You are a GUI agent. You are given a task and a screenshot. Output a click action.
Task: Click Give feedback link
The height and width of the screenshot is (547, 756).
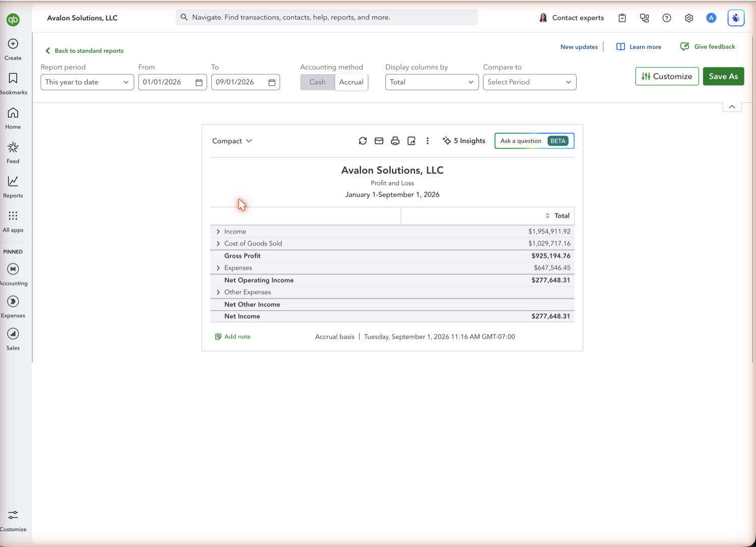(x=708, y=47)
